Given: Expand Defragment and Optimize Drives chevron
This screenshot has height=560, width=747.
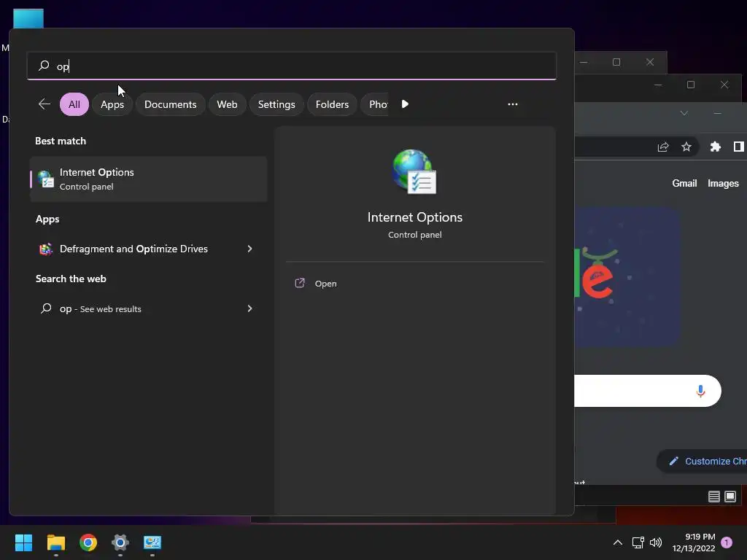Looking at the screenshot, I should tap(249, 249).
